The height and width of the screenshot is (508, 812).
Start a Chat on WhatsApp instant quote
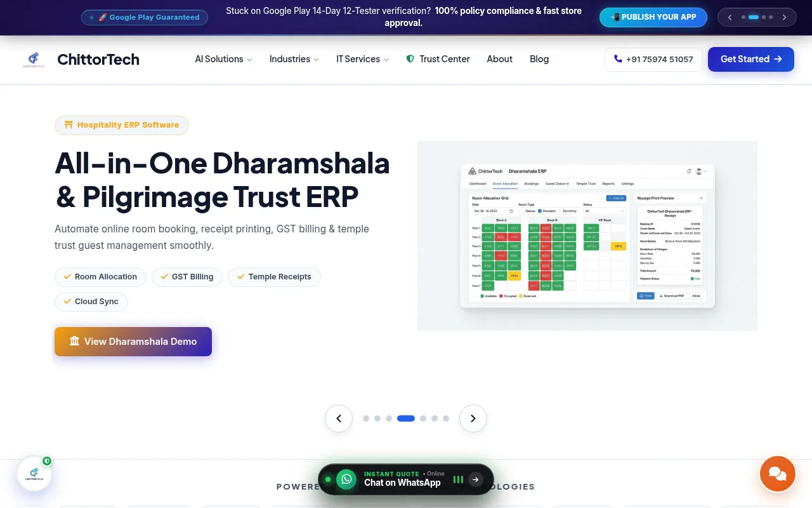(406, 479)
